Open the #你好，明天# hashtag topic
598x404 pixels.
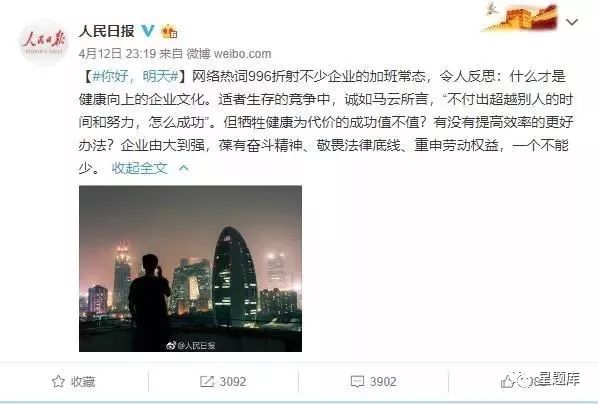coord(135,76)
